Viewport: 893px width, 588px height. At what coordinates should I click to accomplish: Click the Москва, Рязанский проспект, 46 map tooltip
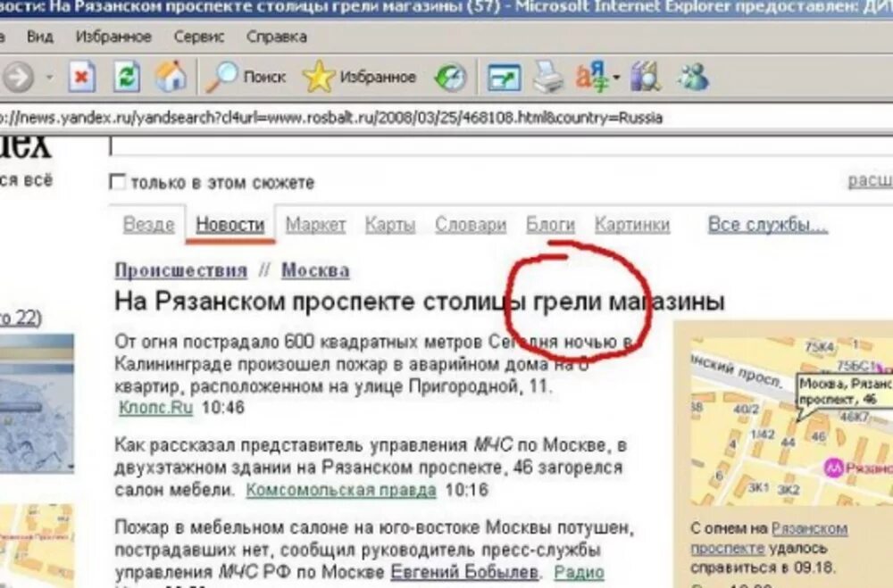[845, 392]
